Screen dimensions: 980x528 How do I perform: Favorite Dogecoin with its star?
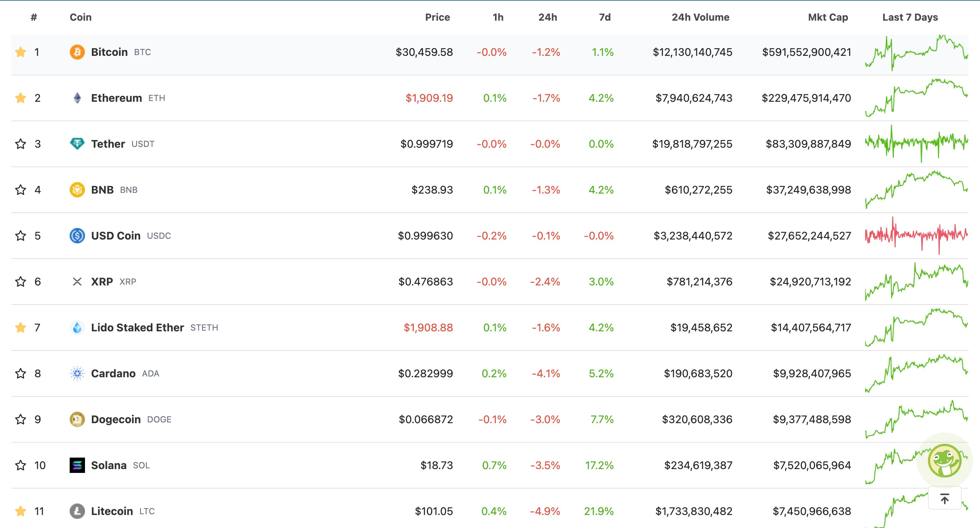click(21, 419)
